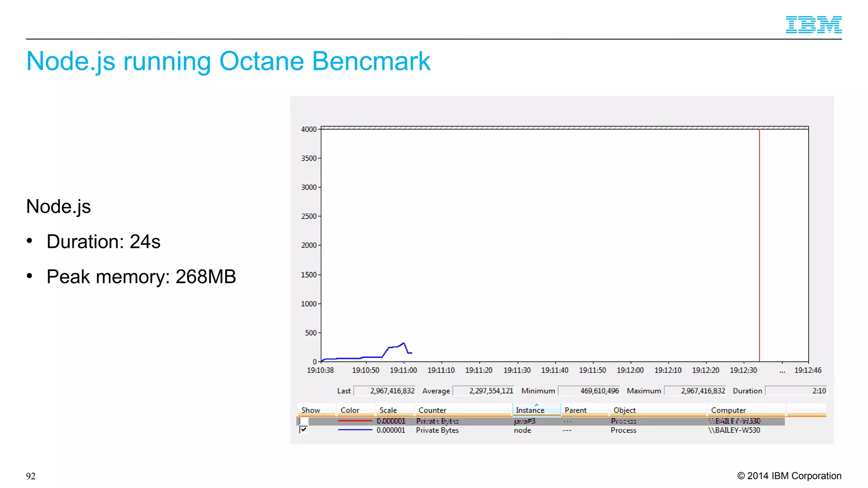
Task: Select the java#3 instance row
Action: click(541, 421)
